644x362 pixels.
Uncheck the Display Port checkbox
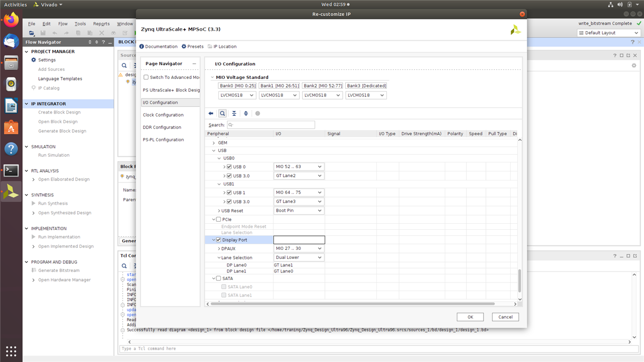pyautogui.click(x=218, y=240)
